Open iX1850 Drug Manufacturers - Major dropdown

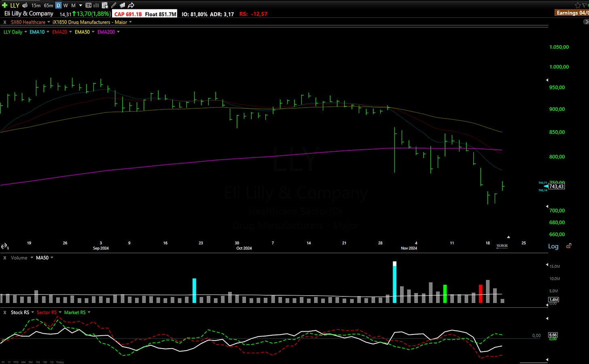pyautogui.click(x=130, y=22)
